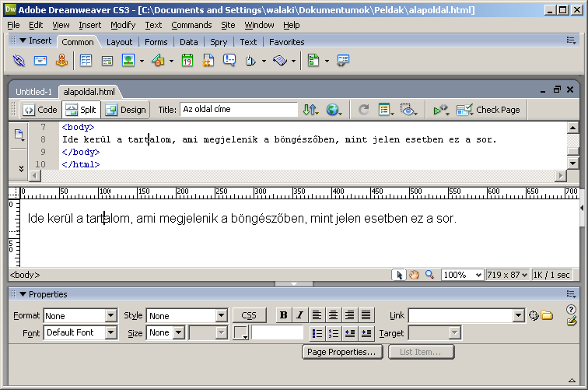Open the Link field dropdown arrow
This screenshot has height=390, width=588.
point(519,316)
